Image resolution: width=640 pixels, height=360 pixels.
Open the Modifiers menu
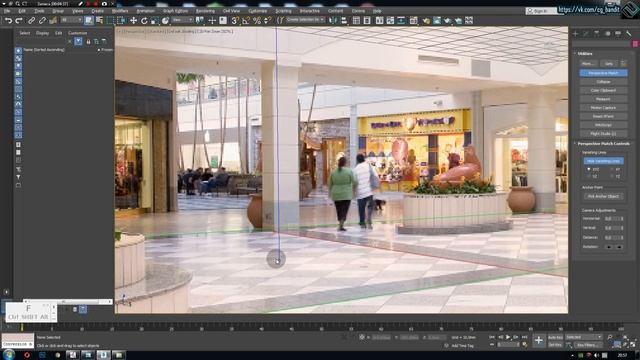pyautogui.click(x=120, y=11)
